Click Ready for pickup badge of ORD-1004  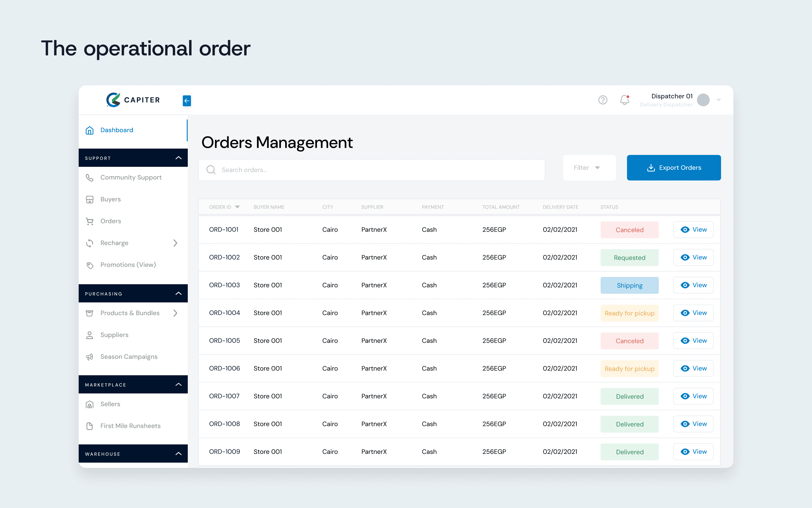pyautogui.click(x=630, y=313)
